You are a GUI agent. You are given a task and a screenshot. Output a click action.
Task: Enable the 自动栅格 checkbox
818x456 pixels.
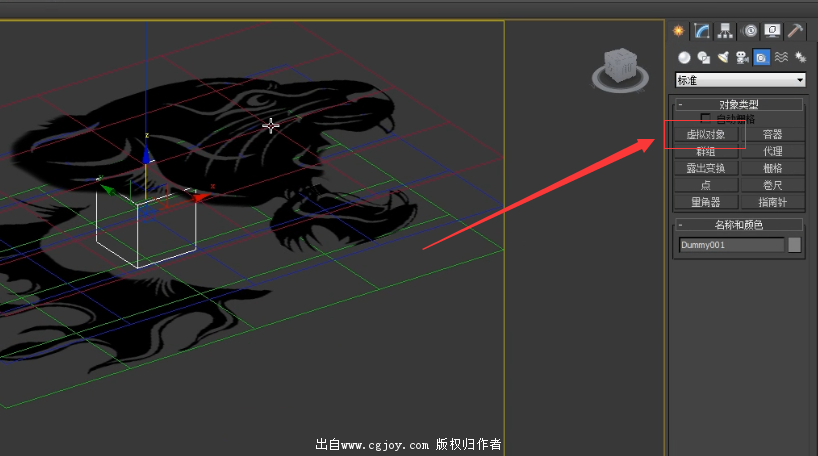click(706, 119)
